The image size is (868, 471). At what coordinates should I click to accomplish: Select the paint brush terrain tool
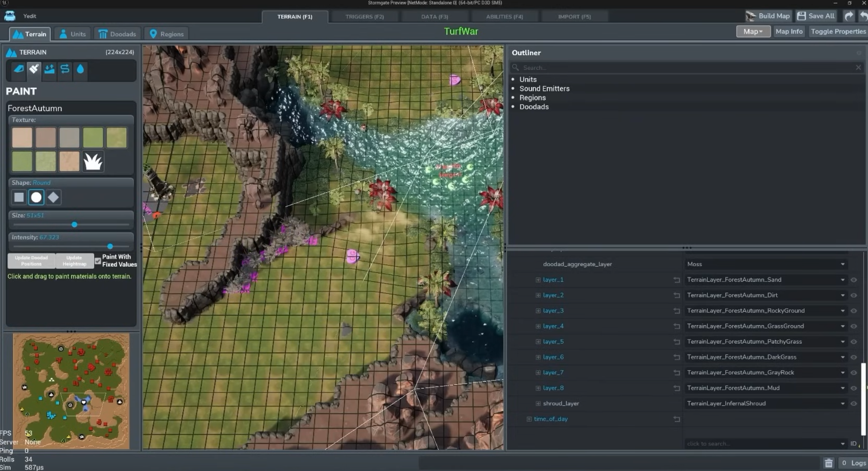34,69
